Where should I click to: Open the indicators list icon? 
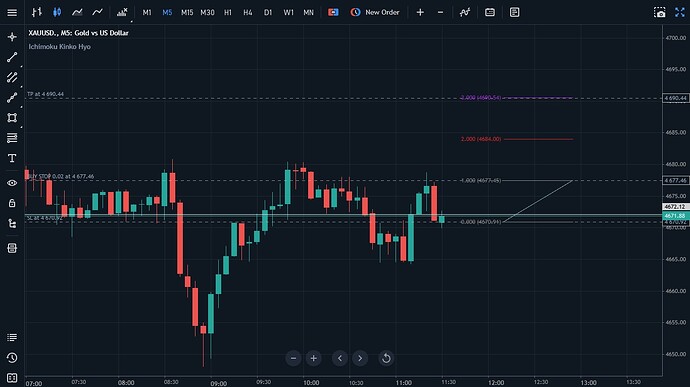[122, 12]
